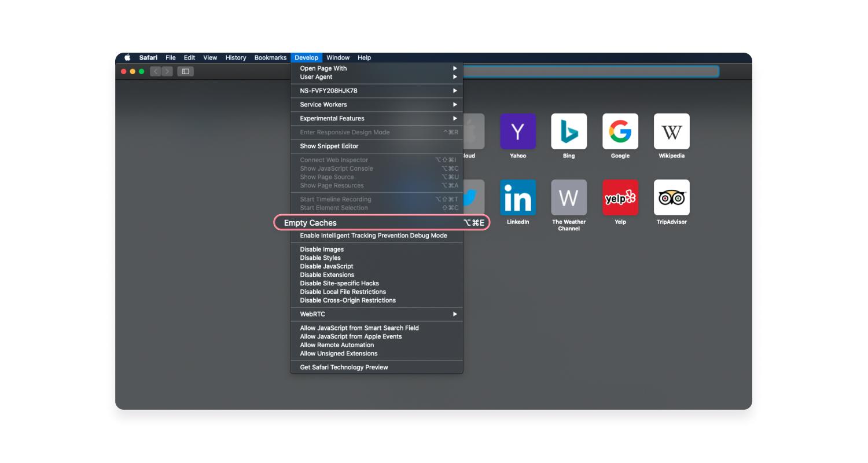
Task: Expand the WebRTC submenu
Action: [x=377, y=314]
